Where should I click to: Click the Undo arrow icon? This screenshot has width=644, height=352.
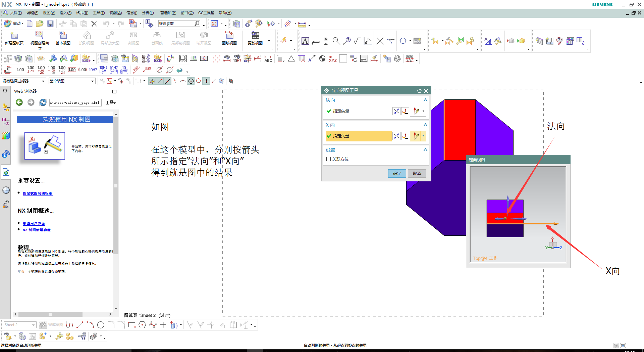(x=106, y=24)
